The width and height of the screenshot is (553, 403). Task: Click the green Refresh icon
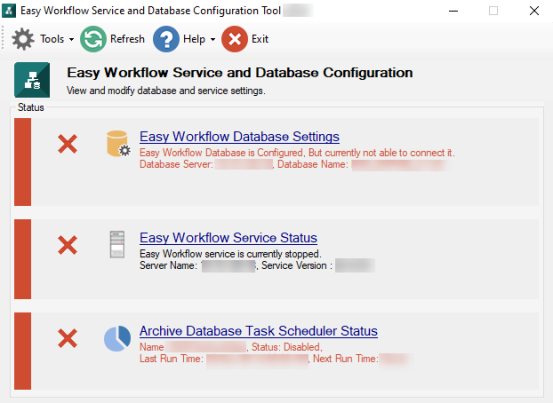[93, 39]
